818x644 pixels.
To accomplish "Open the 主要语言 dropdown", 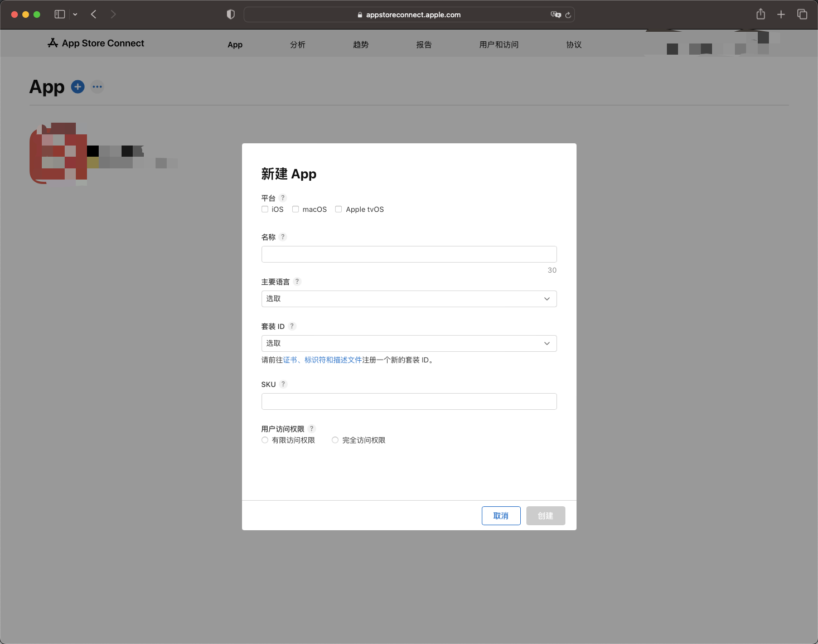I will (409, 299).
